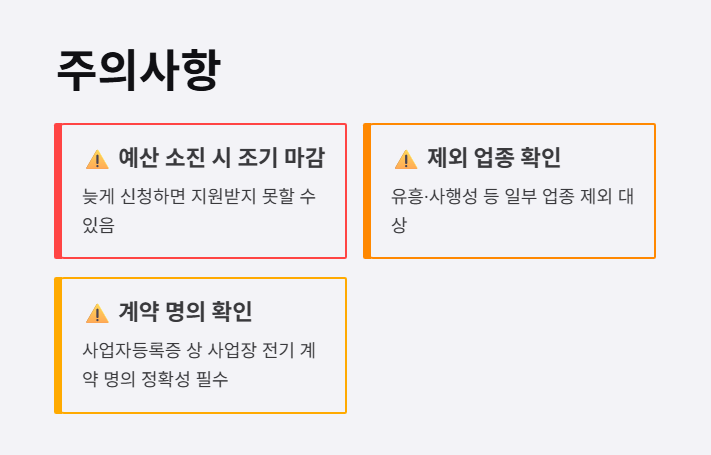The width and height of the screenshot is (711, 455).
Task: Click the 제외 업종 확인 card title
Action: pyautogui.click(x=494, y=158)
